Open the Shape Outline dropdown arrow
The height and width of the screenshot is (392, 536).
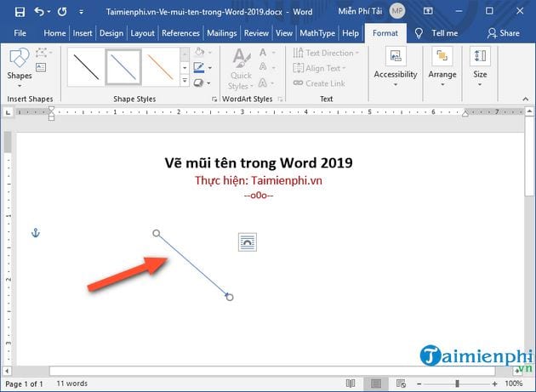click(210, 68)
